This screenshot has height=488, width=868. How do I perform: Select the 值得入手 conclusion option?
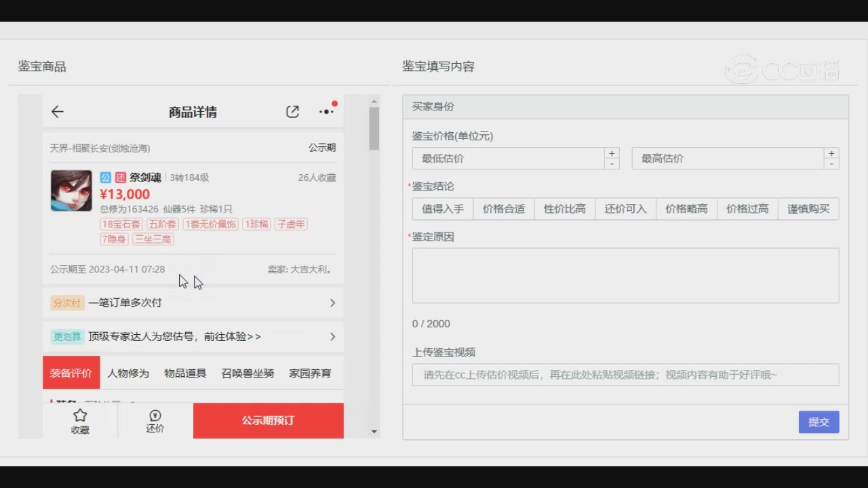click(x=443, y=209)
